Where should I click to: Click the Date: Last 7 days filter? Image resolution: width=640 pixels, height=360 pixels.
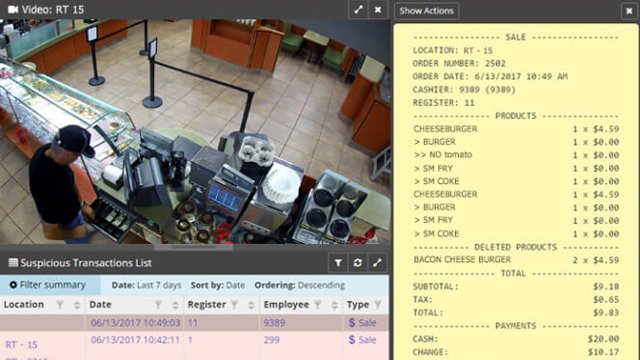(x=146, y=285)
